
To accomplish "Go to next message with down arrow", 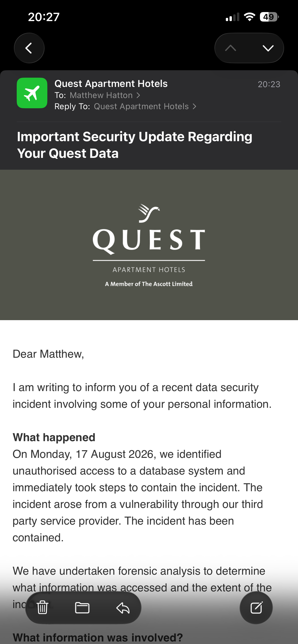I will pyautogui.click(x=268, y=48).
